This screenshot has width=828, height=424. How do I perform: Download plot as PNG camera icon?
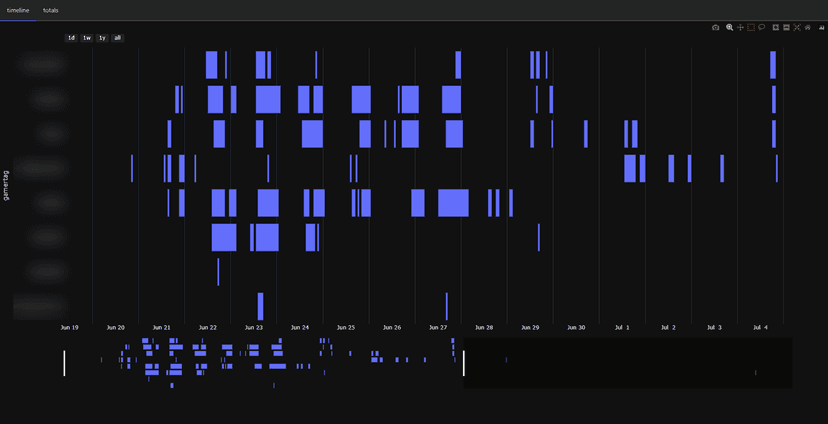(x=716, y=27)
